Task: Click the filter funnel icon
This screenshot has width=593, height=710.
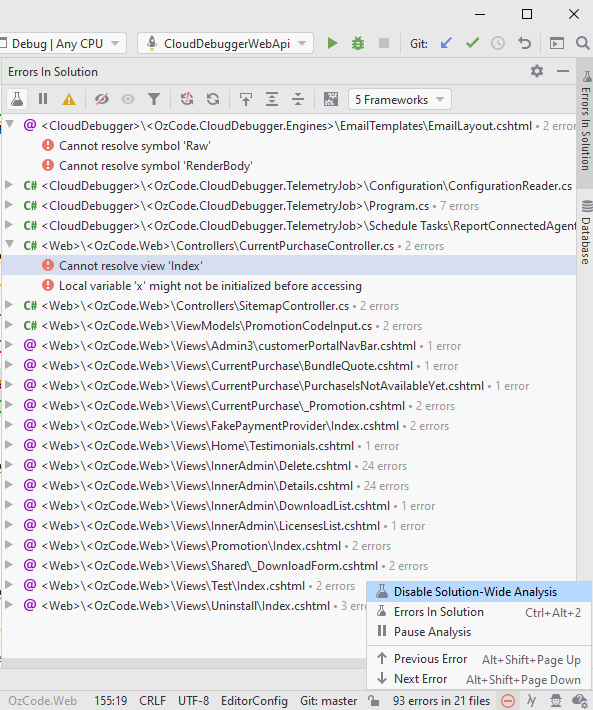Action: (x=154, y=99)
